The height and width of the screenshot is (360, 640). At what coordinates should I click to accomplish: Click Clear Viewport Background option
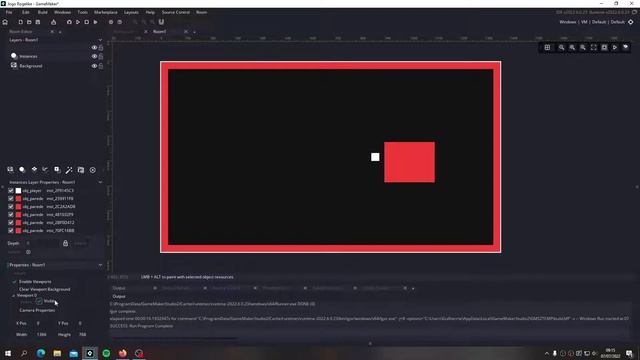click(44, 289)
